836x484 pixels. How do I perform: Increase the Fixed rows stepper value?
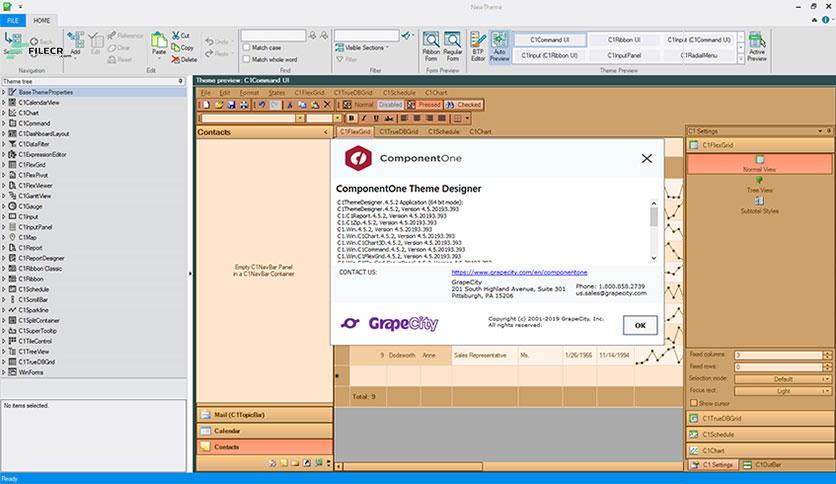tap(827, 365)
